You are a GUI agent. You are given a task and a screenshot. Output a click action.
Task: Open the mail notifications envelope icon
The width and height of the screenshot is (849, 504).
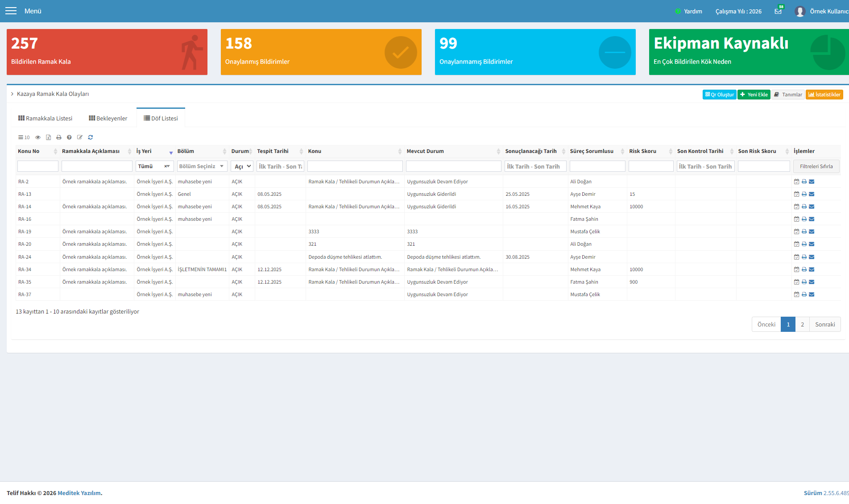[778, 12]
